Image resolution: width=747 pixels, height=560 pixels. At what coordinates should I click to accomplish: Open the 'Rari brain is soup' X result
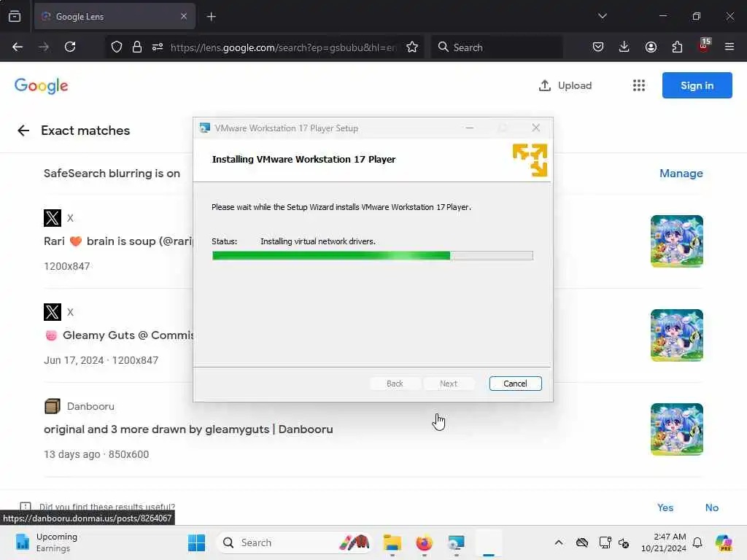[x=118, y=241]
